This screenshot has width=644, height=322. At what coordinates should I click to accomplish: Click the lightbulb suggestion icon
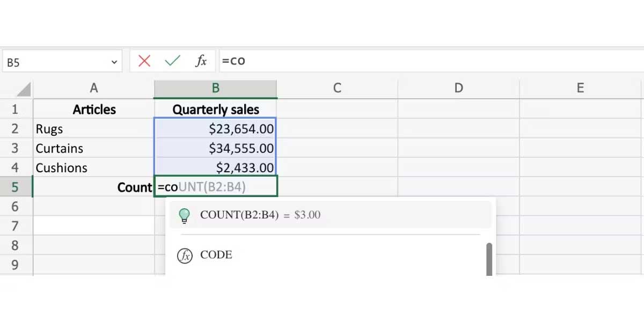coord(185,215)
